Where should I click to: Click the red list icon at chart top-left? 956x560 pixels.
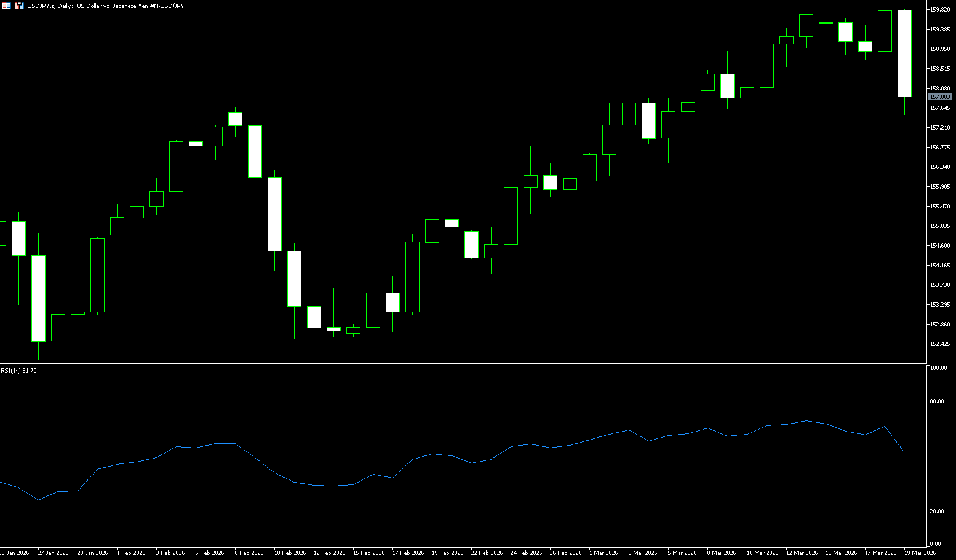pos(6,6)
